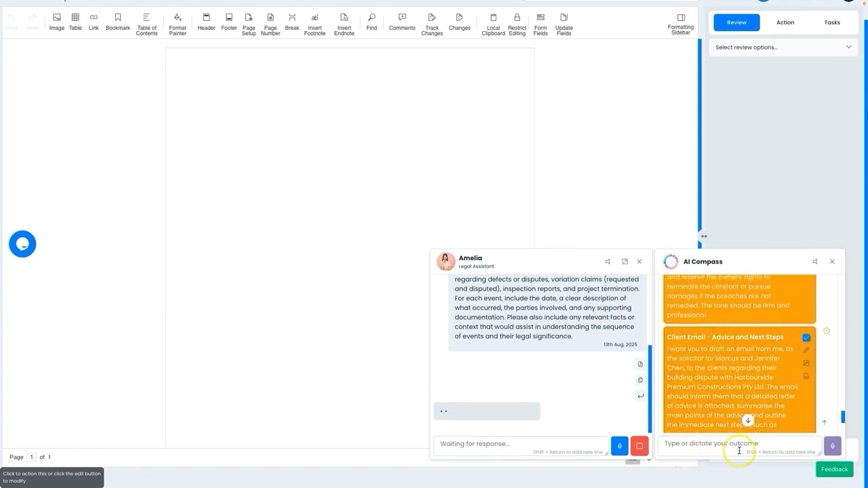The width and height of the screenshot is (868, 488).
Task: Open the Changes tool
Action: 460,22
